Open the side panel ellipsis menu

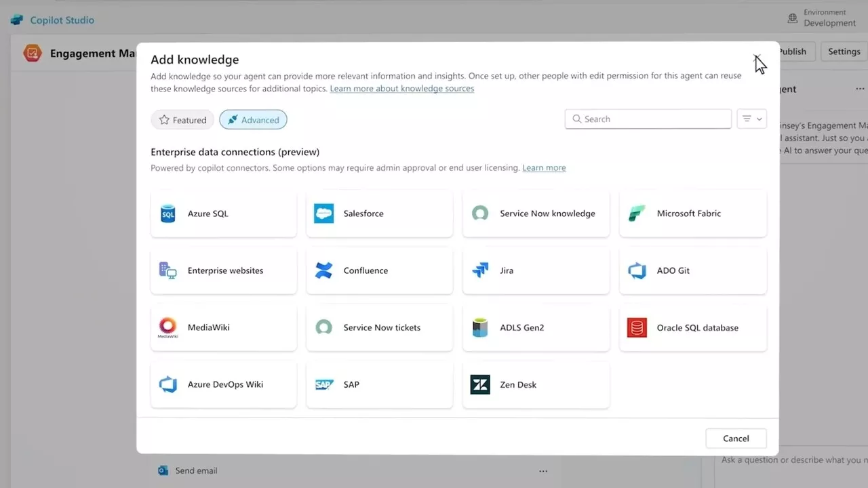pyautogui.click(x=860, y=89)
